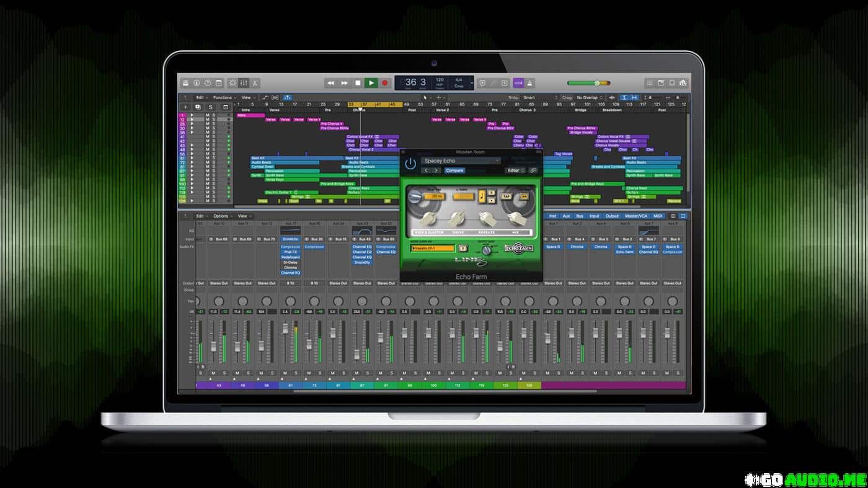868x488 pixels.
Task: Open the tracks area Functions menu
Action: pos(224,97)
